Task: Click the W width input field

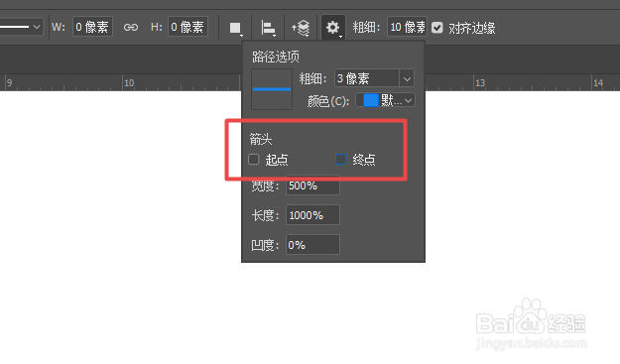Action: [92, 27]
